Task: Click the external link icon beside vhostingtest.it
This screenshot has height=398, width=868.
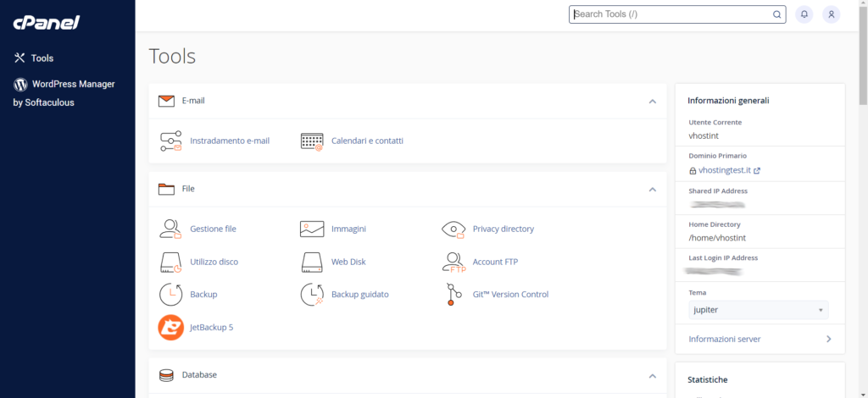Action: click(x=757, y=171)
